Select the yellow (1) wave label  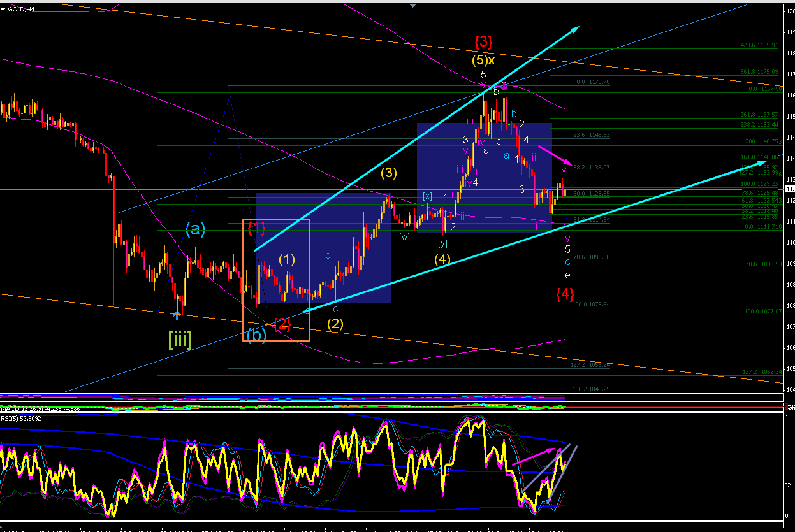click(x=288, y=259)
